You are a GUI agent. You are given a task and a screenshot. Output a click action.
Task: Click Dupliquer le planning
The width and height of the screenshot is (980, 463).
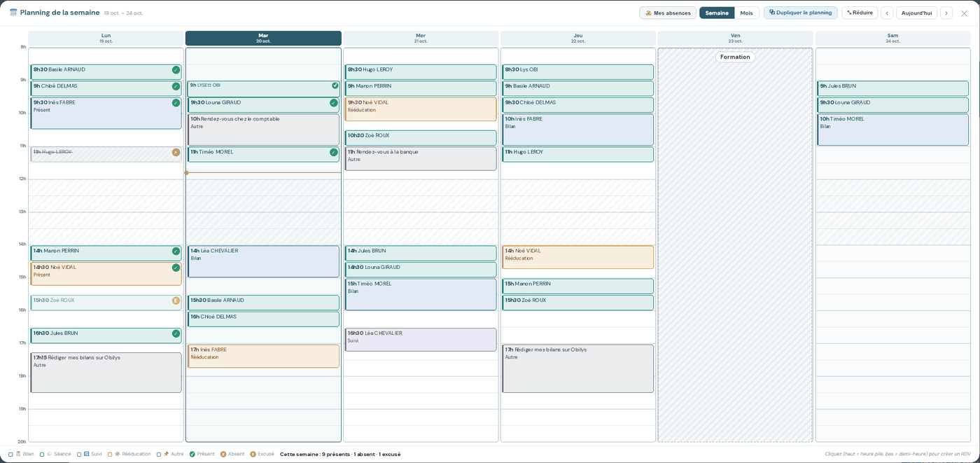pyautogui.click(x=801, y=13)
